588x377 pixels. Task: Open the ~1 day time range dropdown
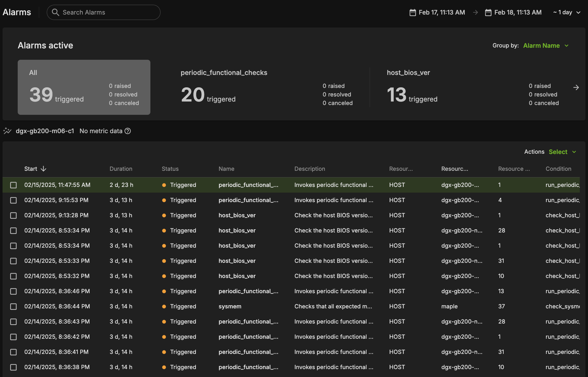[567, 12]
